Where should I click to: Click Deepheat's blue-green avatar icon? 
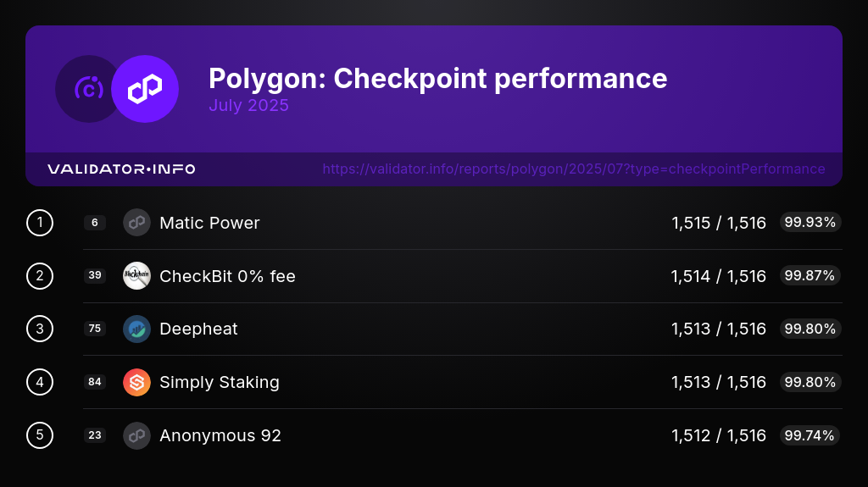(136, 329)
